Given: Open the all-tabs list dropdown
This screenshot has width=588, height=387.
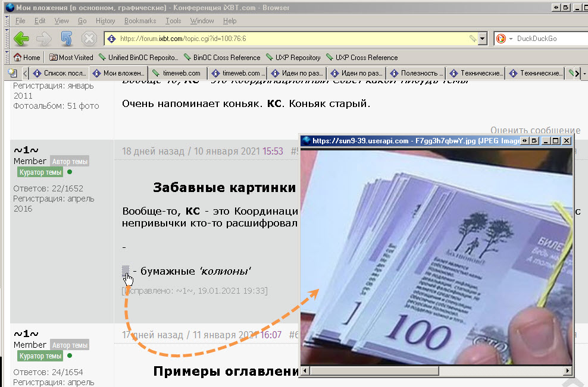Looking at the screenshot, I should coord(584,74).
